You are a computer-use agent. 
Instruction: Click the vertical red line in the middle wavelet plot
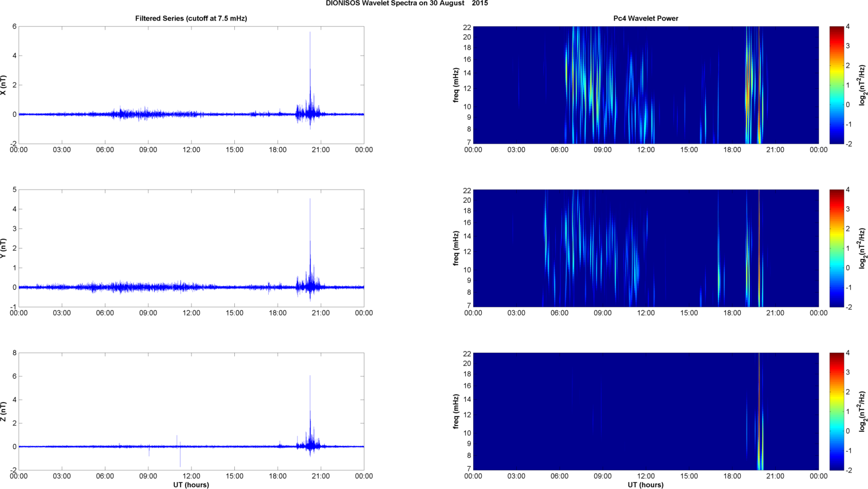click(x=759, y=249)
